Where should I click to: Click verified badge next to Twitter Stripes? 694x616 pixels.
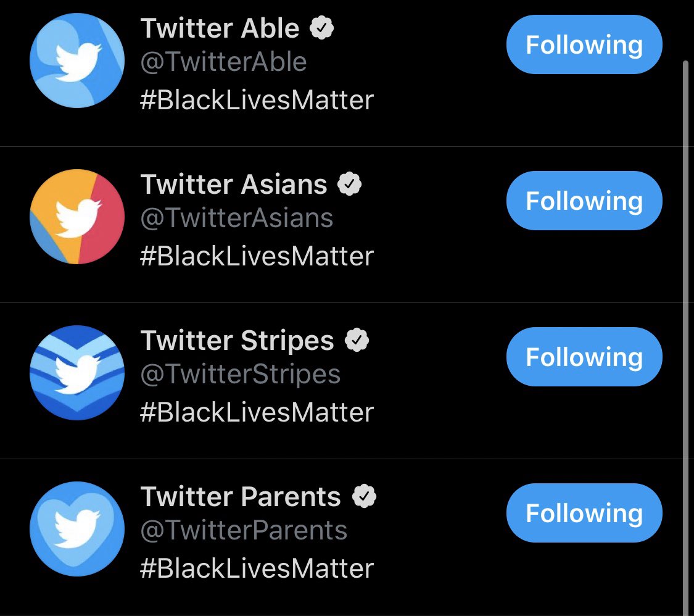[357, 340]
